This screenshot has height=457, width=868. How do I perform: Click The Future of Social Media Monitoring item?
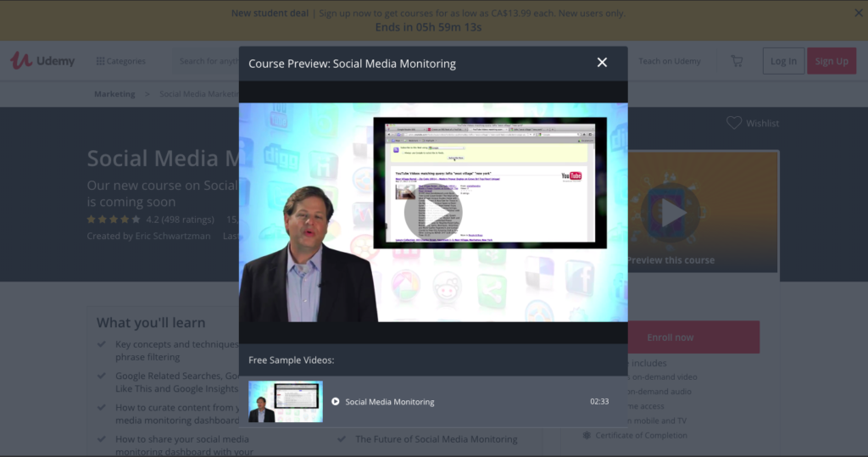tap(437, 438)
